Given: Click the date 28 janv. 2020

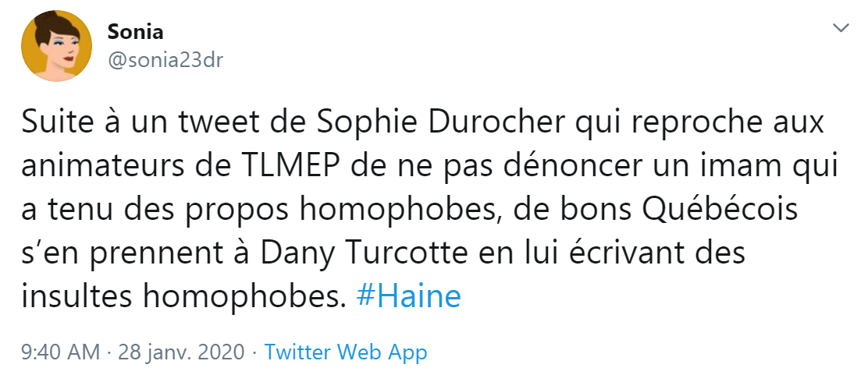Looking at the screenshot, I should click(x=181, y=352).
